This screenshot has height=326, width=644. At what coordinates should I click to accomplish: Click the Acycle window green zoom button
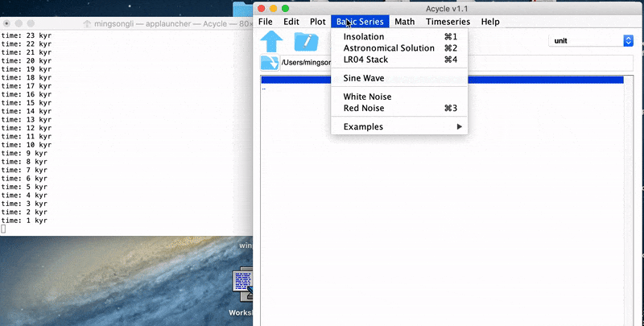(286, 9)
